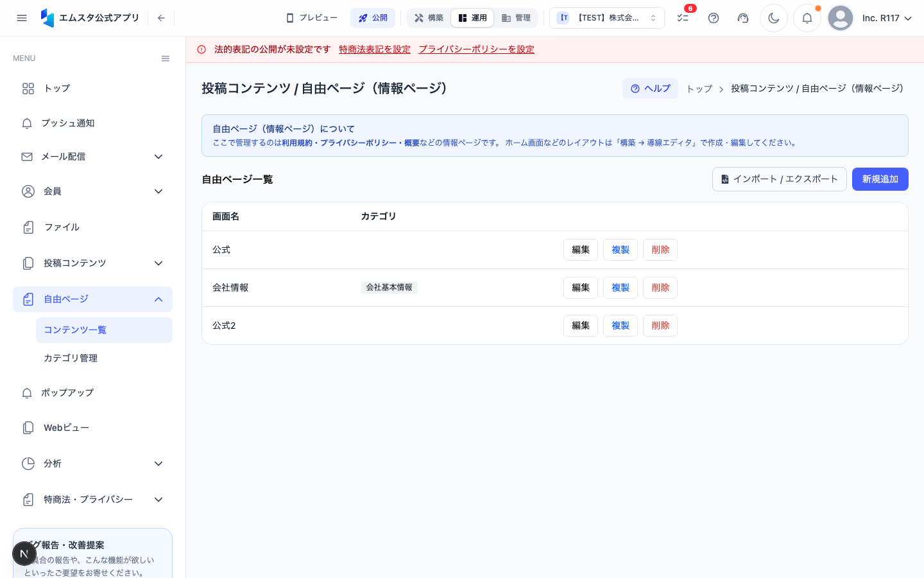
Task: Collapse the 自由ページ sidebar section
Action: 92,299
